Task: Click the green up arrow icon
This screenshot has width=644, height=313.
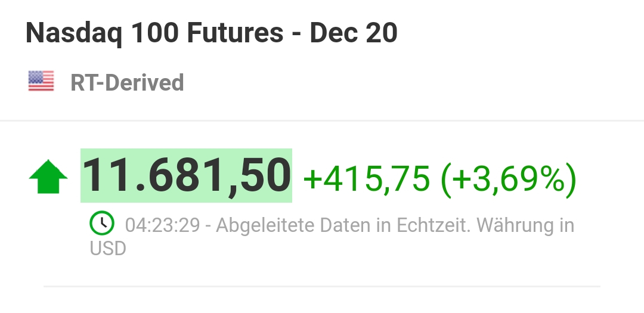Action: click(x=48, y=177)
